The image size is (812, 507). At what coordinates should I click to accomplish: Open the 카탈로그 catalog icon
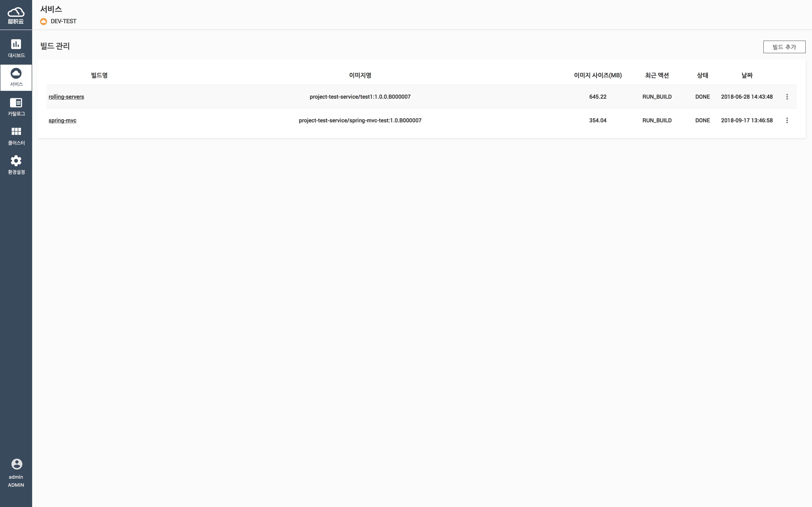16,103
